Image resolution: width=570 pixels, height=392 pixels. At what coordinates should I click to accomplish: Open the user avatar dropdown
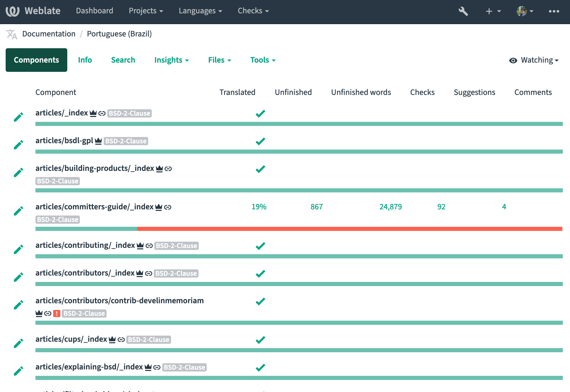[525, 11]
